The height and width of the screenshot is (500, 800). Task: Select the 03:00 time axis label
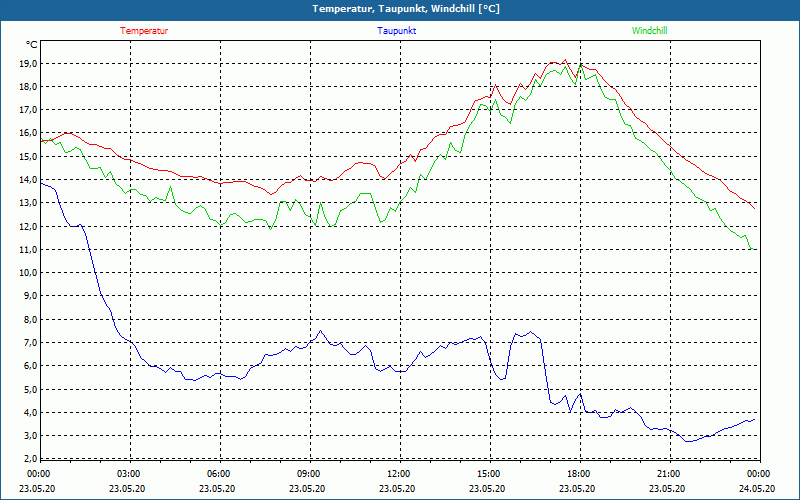[128, 474]
